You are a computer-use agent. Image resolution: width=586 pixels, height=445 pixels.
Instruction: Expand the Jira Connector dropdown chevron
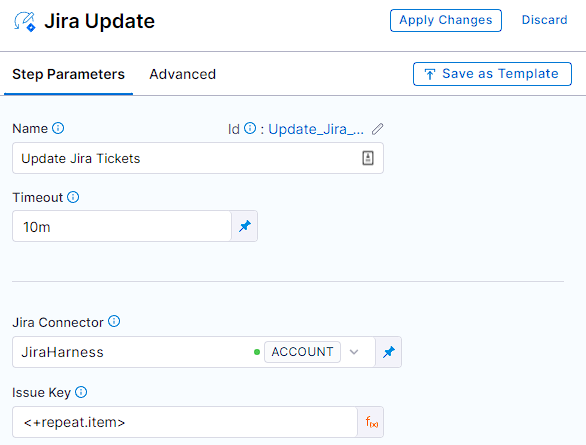pyautogui.click(x=354, y=352)
